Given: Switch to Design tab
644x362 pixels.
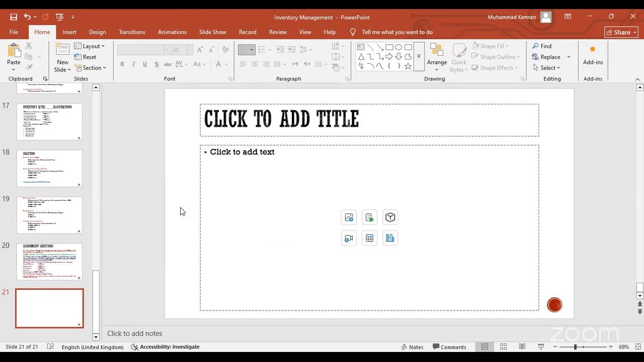Looking at the screenshot, I should pos(97,32).
